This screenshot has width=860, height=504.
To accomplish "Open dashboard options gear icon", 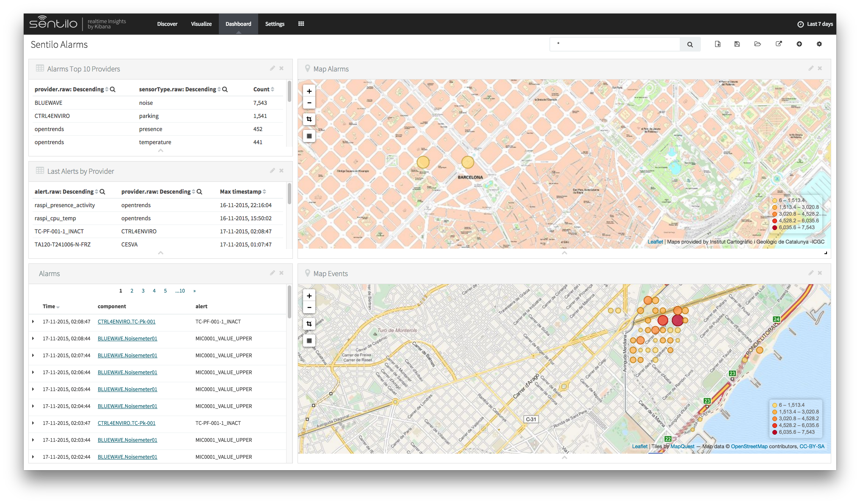I will [x=819, y=44].
